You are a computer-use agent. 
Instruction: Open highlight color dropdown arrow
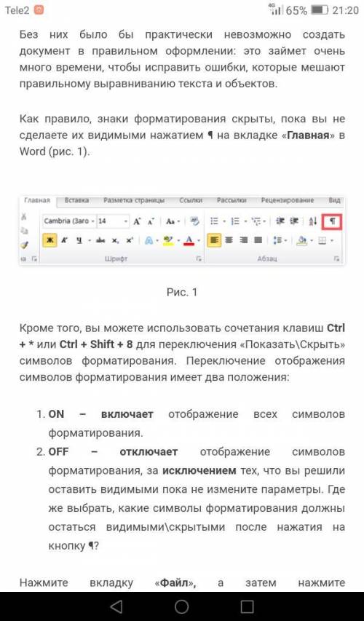[x=178, y=240]
